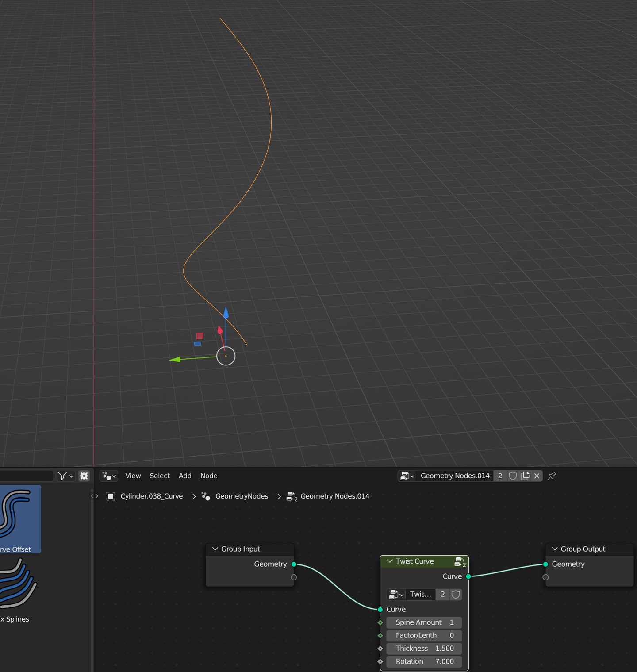Image resolution: width=637 pixels, height=672 pixels.
Task: Select the Twist Curve node title
Action: pyautogui.click(x=414, y=561)
